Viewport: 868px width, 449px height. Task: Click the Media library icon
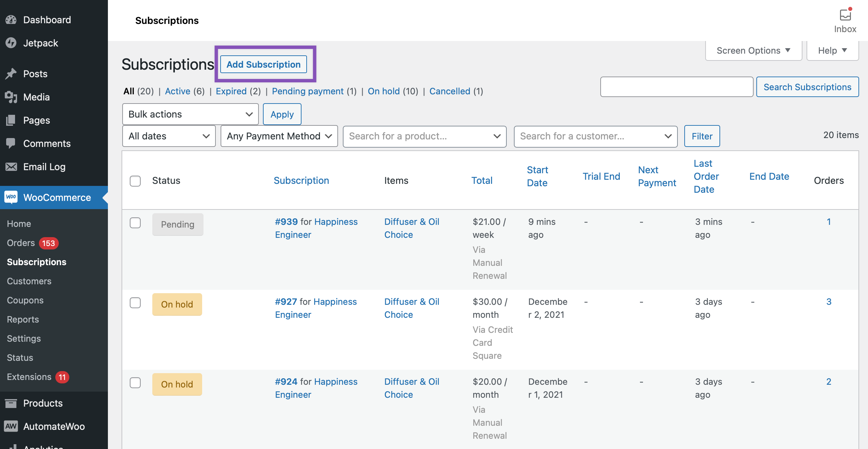11,97
